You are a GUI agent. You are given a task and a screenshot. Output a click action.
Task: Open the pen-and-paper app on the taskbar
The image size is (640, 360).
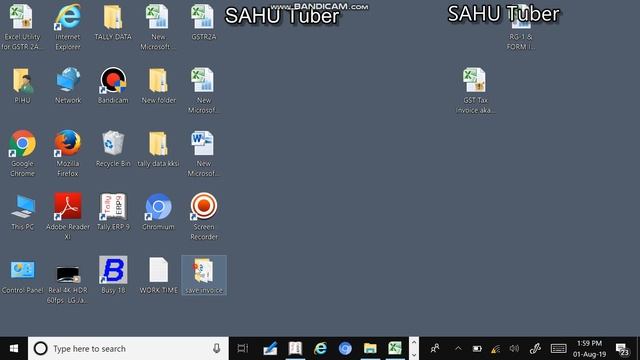click(x=270, y=349)
